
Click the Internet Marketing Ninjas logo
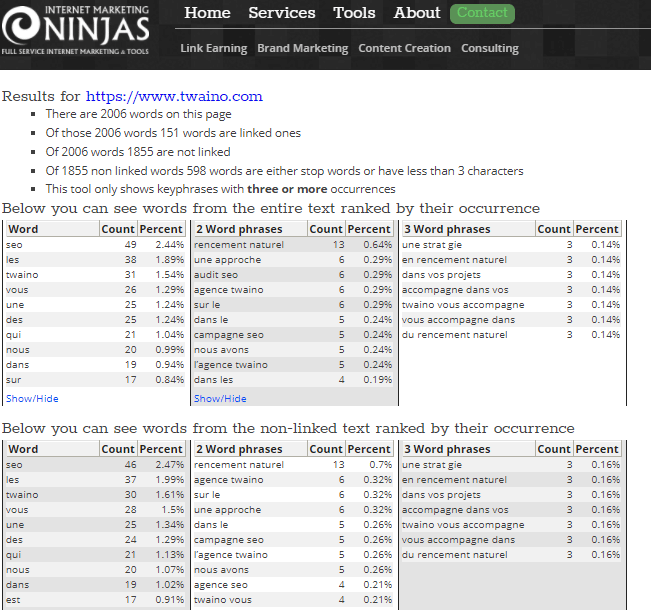coord(75,31)
